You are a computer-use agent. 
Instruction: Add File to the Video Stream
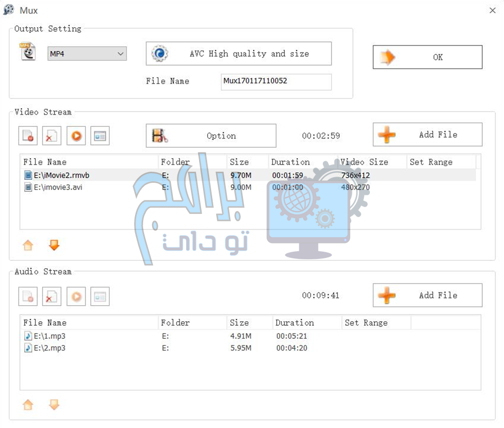pyautogui.click(x=427, y=135)
